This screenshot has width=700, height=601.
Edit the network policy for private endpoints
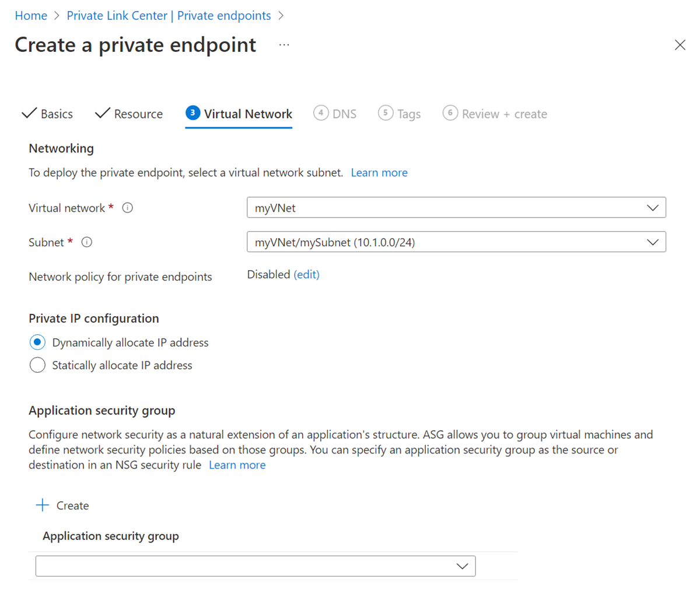(x=306, y=274)
